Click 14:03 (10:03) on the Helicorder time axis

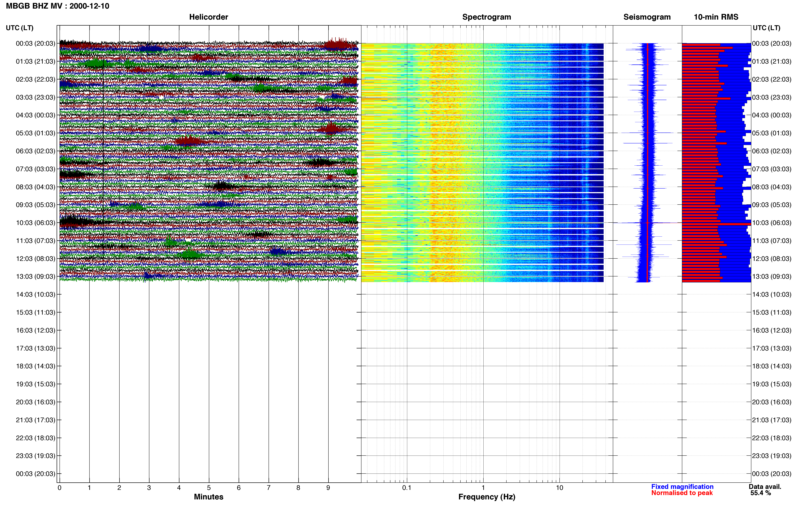point(36,295)
